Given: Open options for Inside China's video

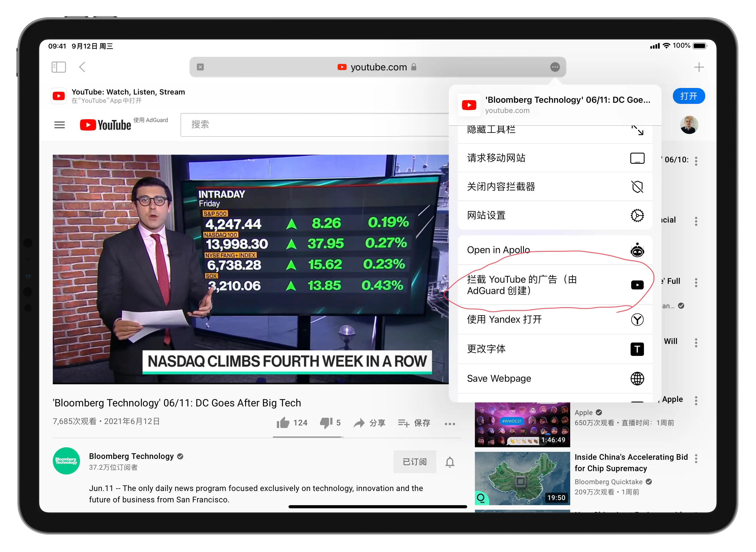Looking at the screenshot, I should pos(696,458).
